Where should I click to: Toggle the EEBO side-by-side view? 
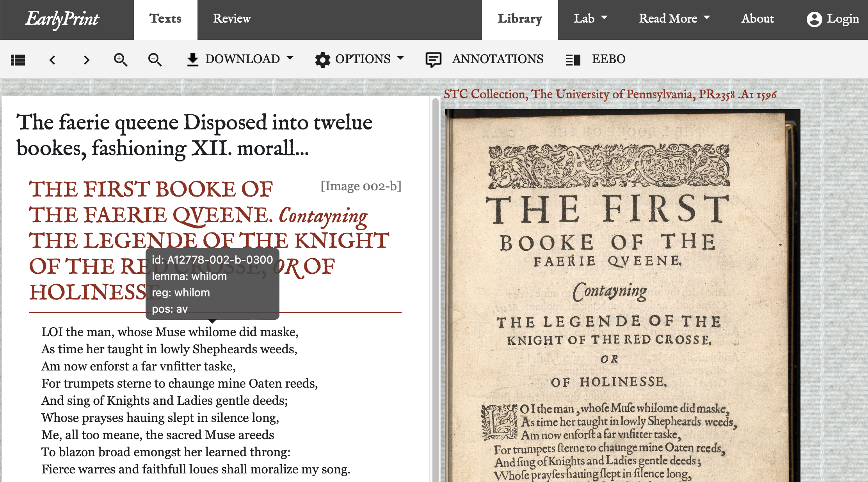pyautogui.click(x=573, y=60)
